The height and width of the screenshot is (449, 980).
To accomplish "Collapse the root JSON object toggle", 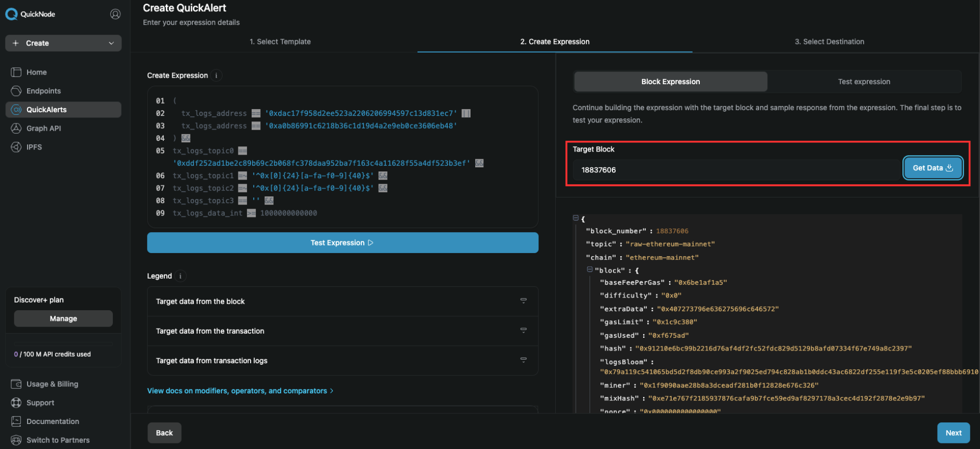I will tap(576, 218).
